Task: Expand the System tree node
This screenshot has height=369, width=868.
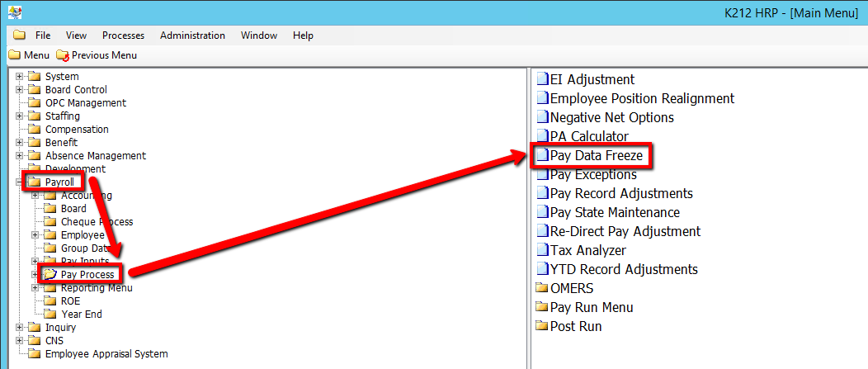Action: [x=19, y=77]
